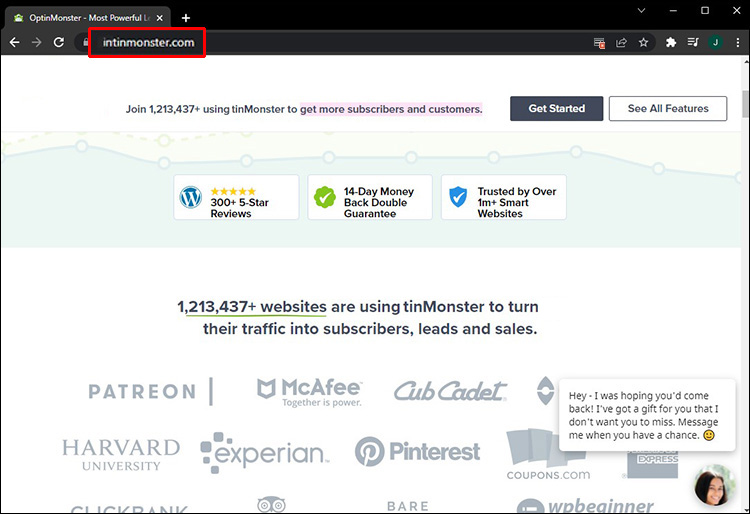Viewport: 750px width, 514px height.
Task: Click the WordPress logo icon
Action: click(x=190, y=197)
